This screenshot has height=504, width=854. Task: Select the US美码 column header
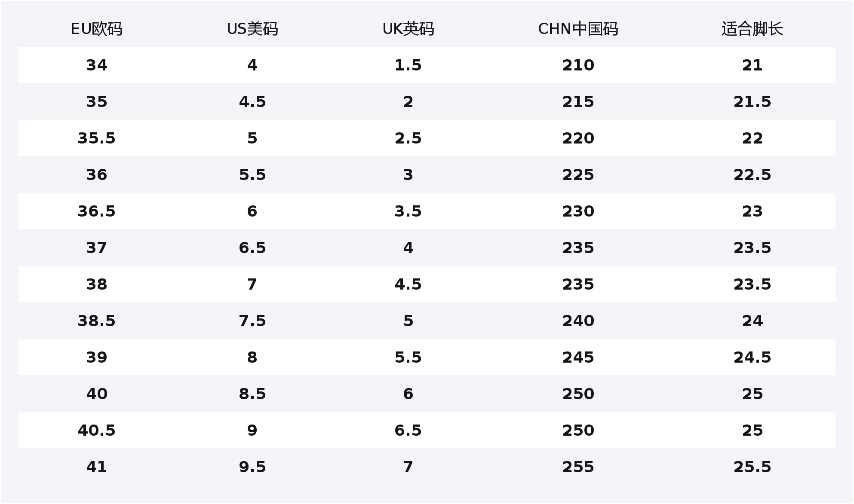(x=252, y=29)
